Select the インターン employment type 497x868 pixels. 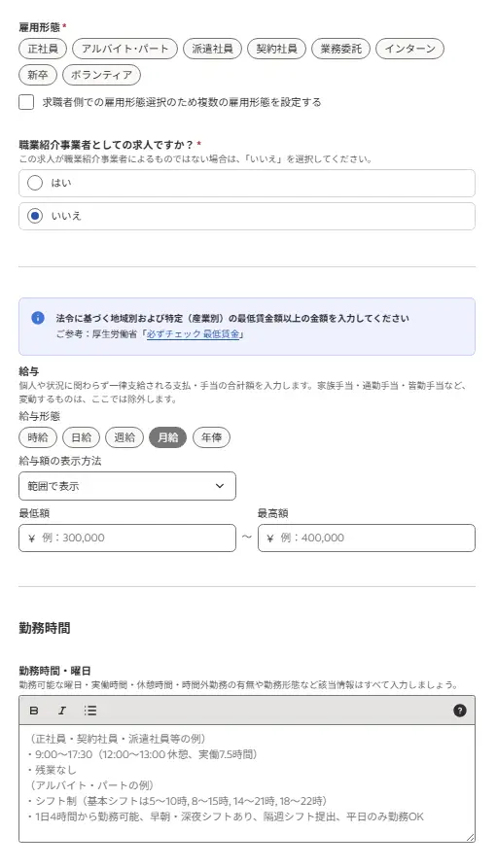point(410,49)
